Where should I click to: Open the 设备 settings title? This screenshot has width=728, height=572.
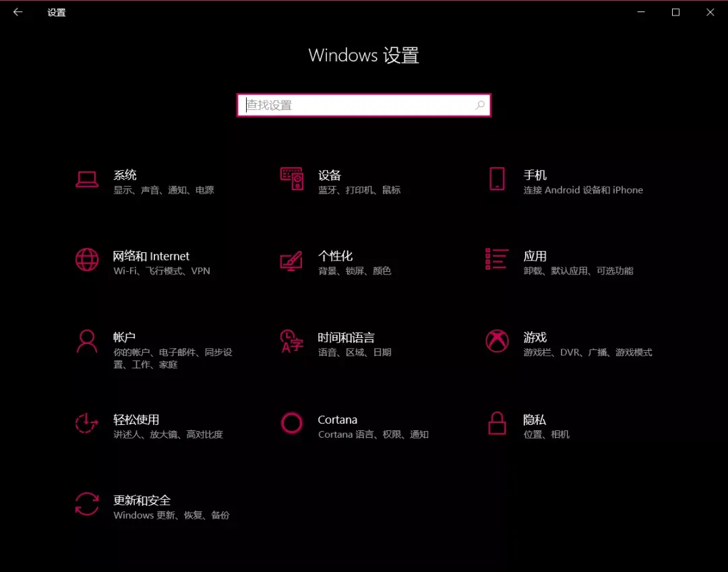(330, 175)
